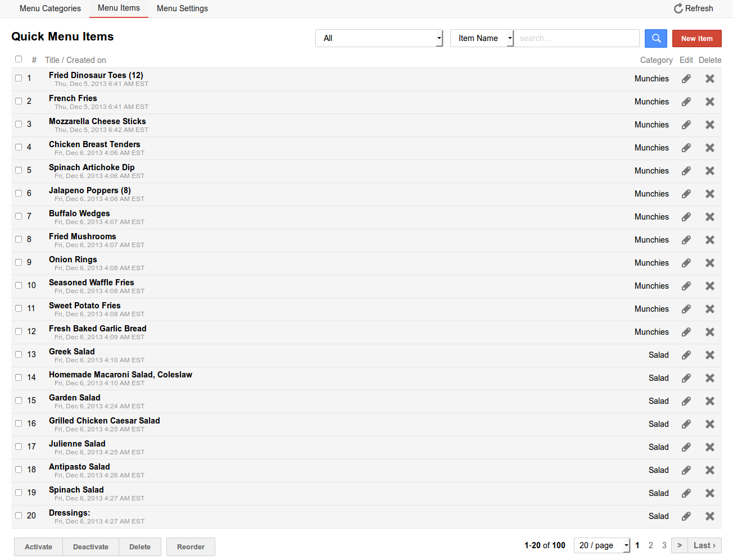This screenshot has width=733, height=560.
Task: Click the red New Item button
Action: pyautogui.click(x=696, y=38)
